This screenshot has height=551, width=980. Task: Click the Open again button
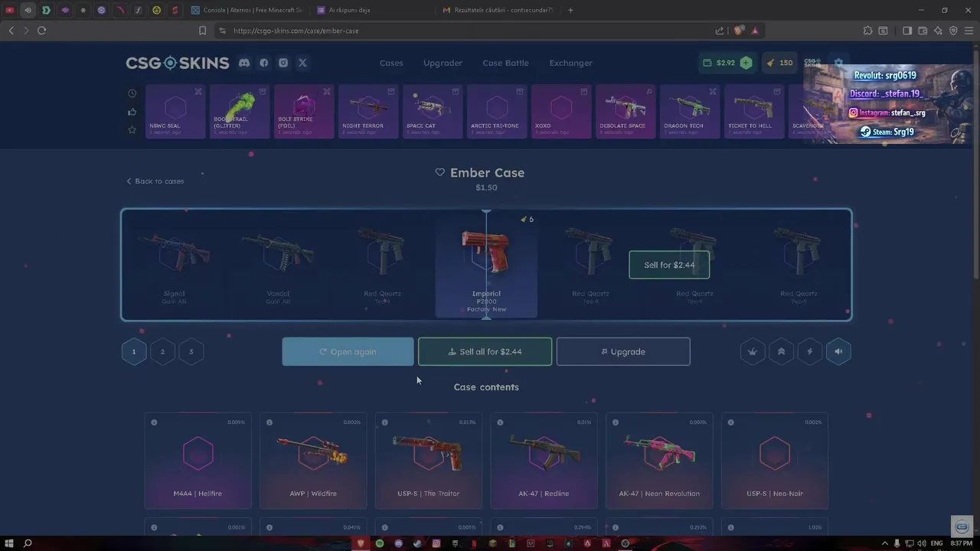pyautogui.click(x=348, y=351)
